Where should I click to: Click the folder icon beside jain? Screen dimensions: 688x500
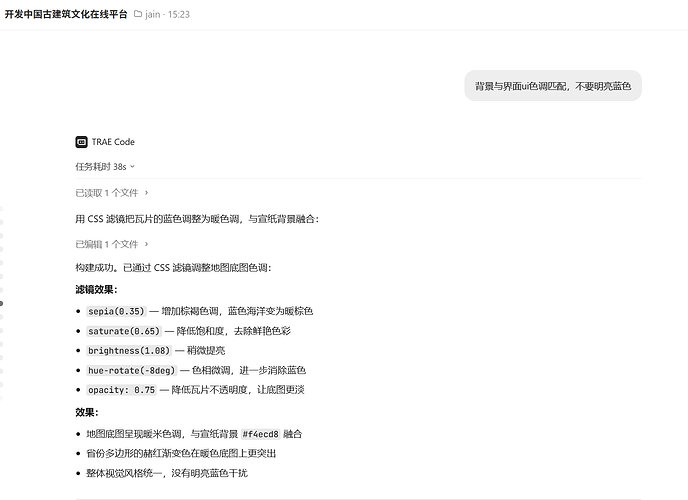pos(138,14)
